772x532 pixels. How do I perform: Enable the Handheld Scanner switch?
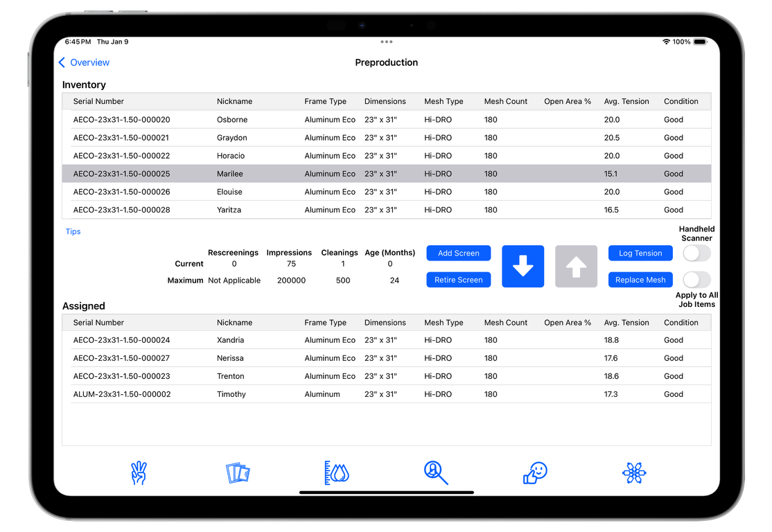coord(696,254)
